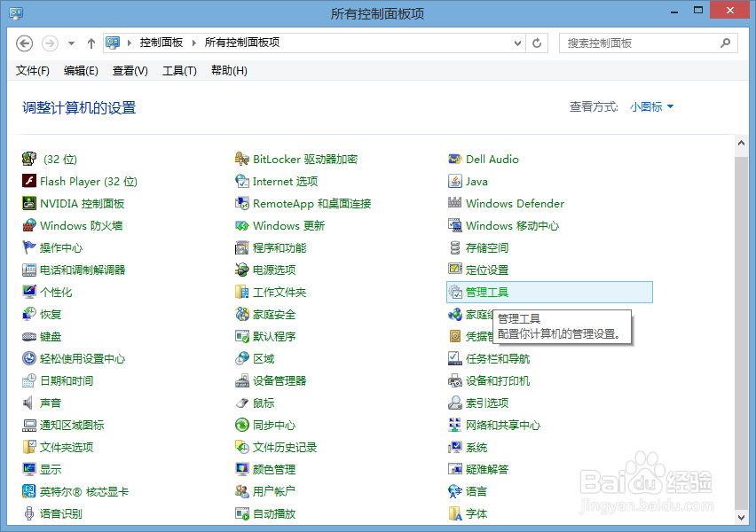The height and width of the screenshot is (532, 756).
Task: Click the 默认程序 icon
Action: coord(241,336)
